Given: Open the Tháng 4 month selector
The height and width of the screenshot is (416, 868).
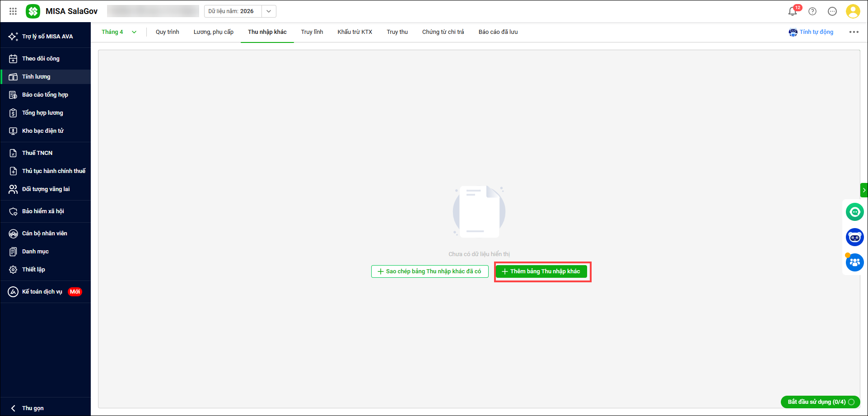Looking at the screenshot, I should tap(119, 32).
